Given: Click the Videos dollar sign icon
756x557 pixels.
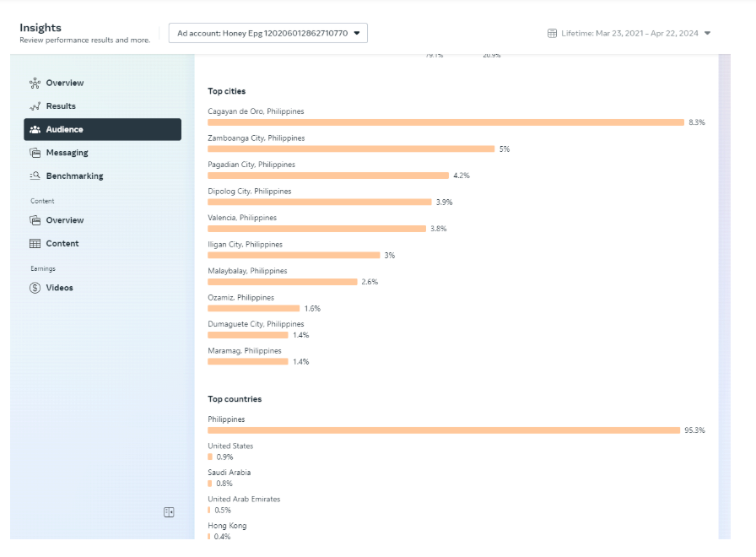Looking at the screenshot, I should 35,288.
